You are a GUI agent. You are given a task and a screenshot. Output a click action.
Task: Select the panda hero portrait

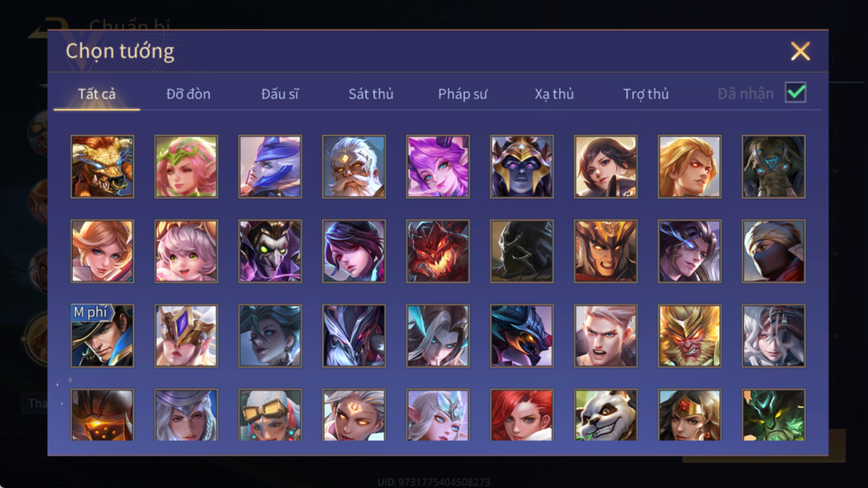tap(606, 415)
